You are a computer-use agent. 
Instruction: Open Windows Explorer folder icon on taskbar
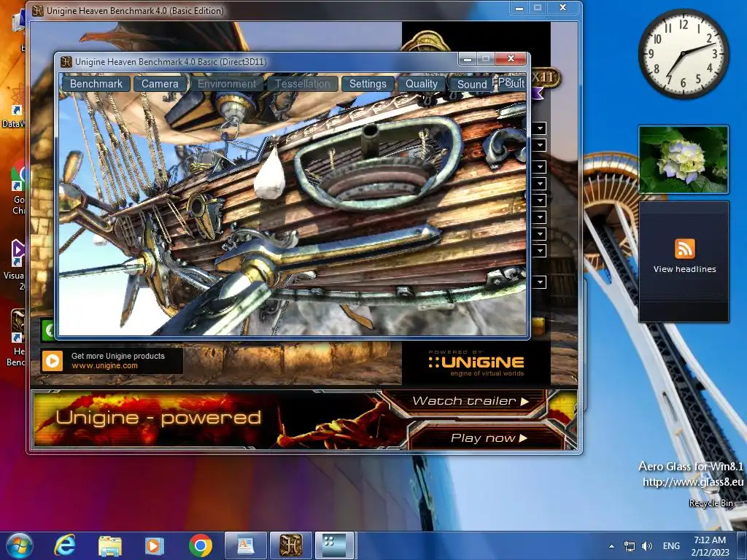click(110, 545)
